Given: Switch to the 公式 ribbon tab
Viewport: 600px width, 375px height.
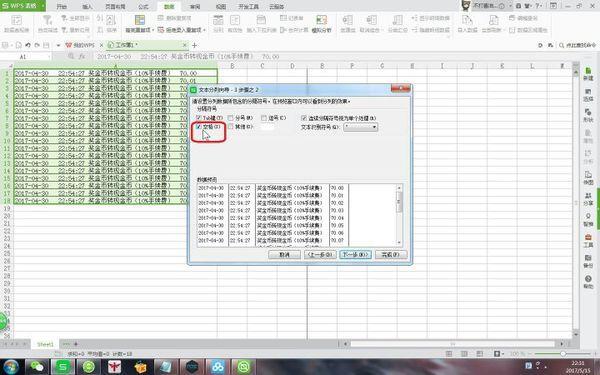Looking at the screenshot, I should coord(143,6).
